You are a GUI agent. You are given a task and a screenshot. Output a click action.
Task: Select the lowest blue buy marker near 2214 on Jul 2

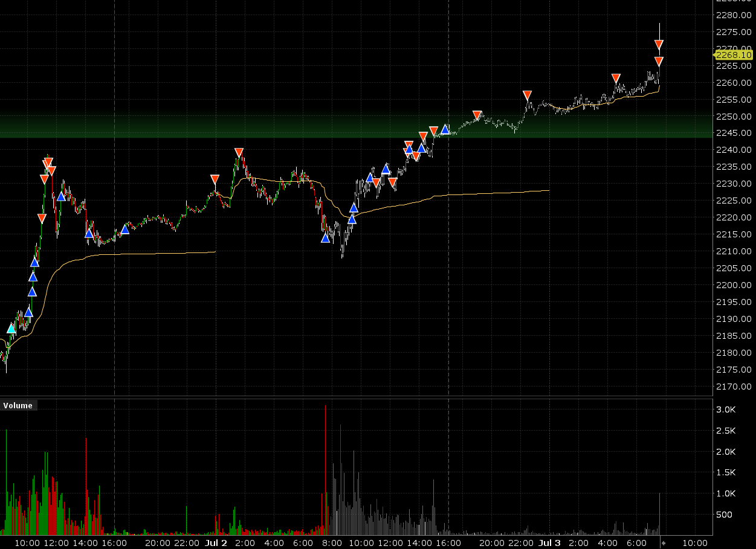pyautogui.click(x=325, y=238)
